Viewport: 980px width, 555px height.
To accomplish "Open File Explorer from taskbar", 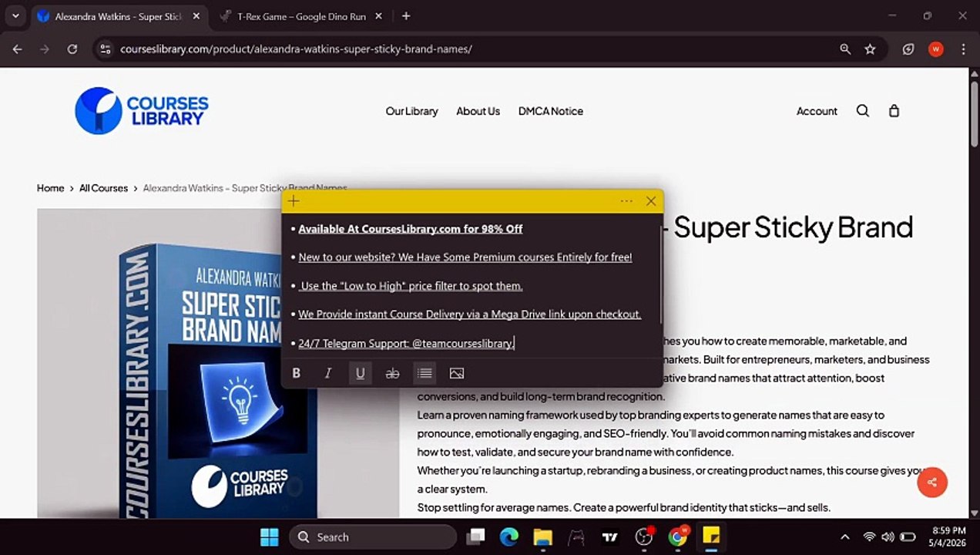I will point(543,536).
